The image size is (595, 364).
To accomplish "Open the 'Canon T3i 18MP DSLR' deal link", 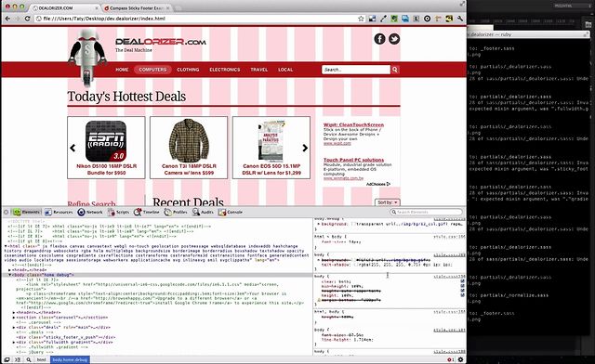I will coord(189,170).
